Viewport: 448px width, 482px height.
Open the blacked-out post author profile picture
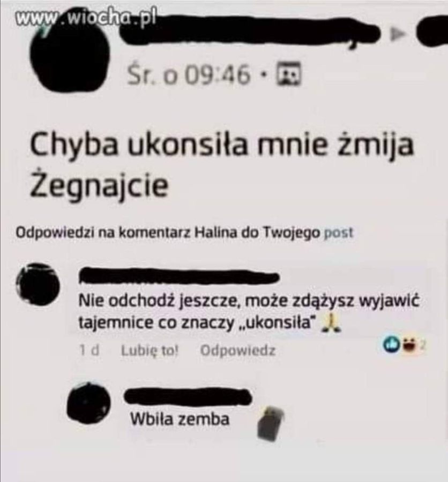[70, 58]
